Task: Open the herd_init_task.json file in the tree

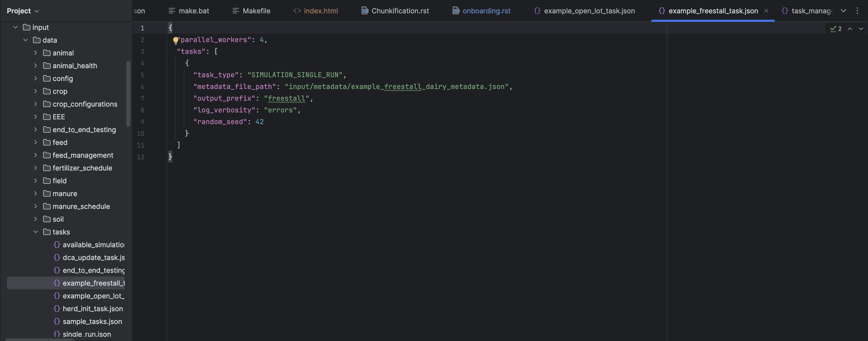Action: point(93,308)
